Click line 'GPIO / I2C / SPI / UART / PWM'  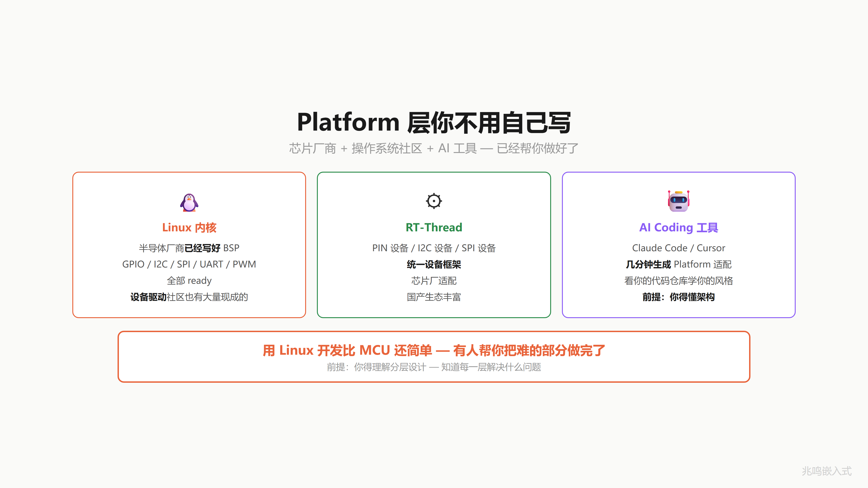click(x=189, y=264)
